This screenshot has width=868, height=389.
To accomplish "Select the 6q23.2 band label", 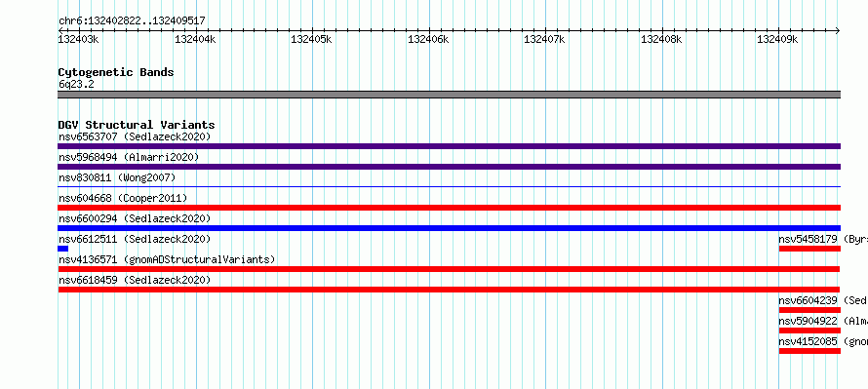I will (x=76, y=84).
